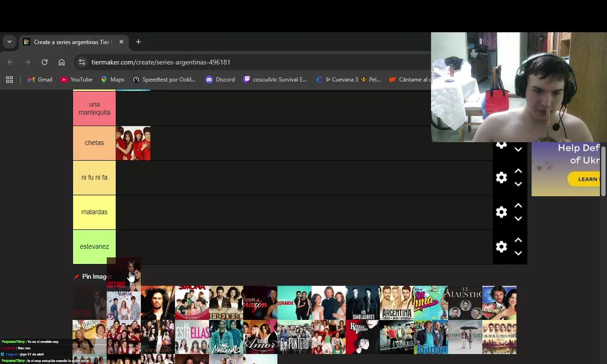Select the Herederos series thumbnail
Screen dimensions: 607x364
[226, 303]
